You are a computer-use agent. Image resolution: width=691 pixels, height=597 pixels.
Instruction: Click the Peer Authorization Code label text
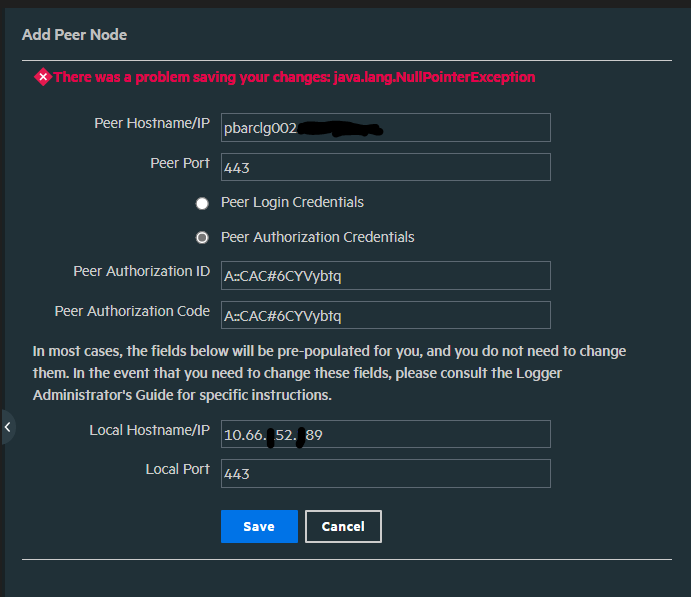pos(132,311)
